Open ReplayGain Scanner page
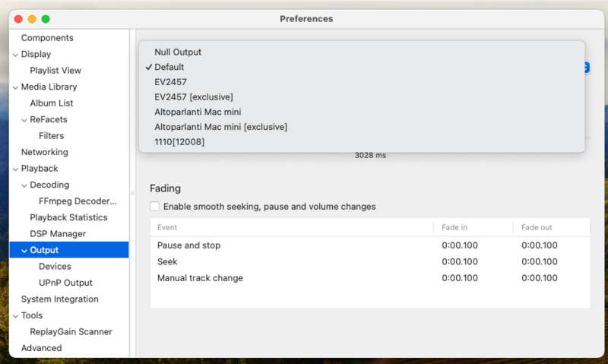The width and height of the screenshot is (608, 364). (71, 332)
